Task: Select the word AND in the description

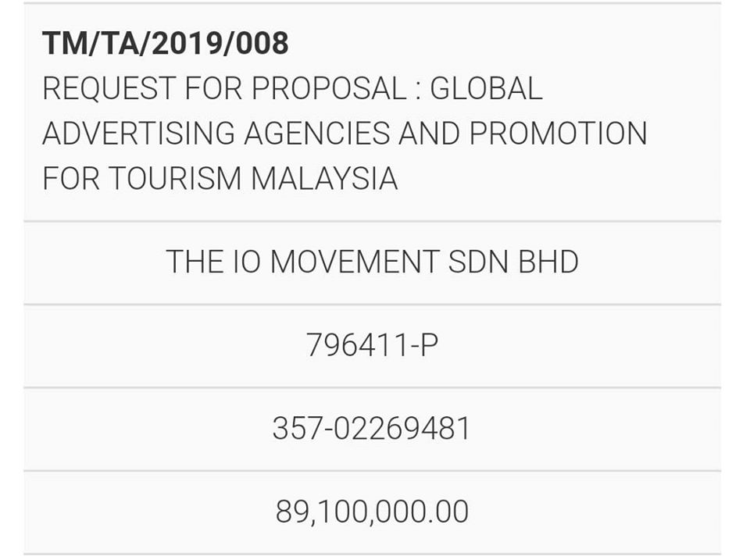Action: tap(428, 134)
